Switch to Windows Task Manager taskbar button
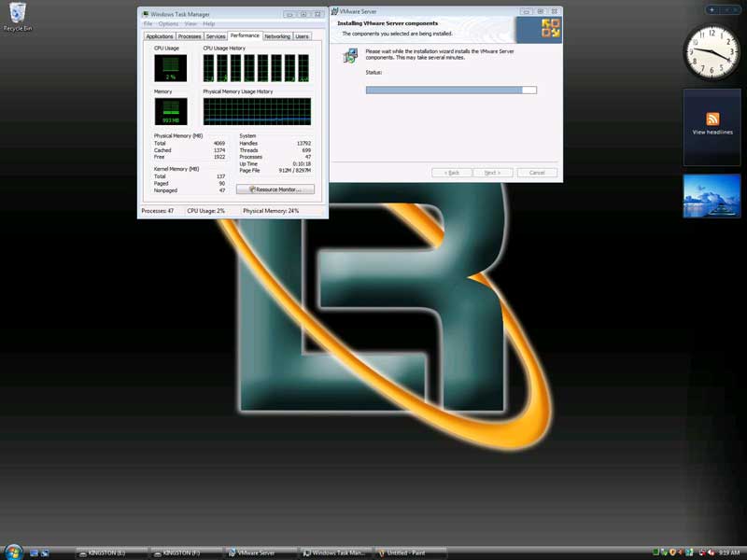 click(x=336, y=553)
